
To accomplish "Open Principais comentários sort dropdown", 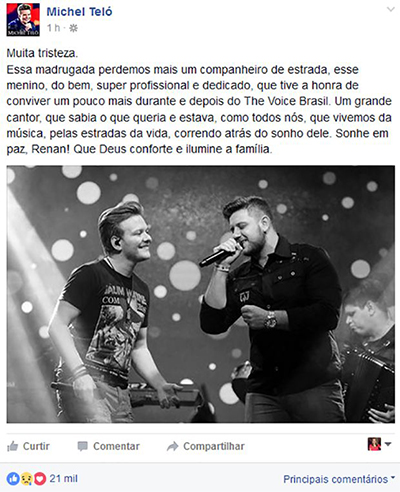I will click(337, 479).
